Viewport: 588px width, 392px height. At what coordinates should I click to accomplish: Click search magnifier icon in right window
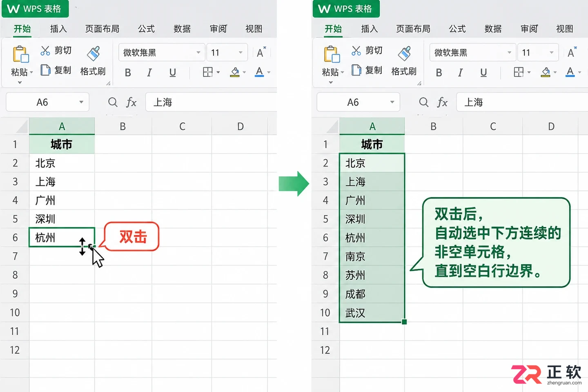click(x=424, y=102)
